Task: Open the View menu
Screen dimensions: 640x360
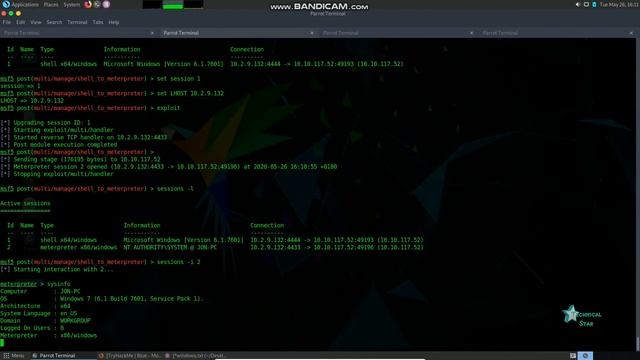Action: point(36,22)
